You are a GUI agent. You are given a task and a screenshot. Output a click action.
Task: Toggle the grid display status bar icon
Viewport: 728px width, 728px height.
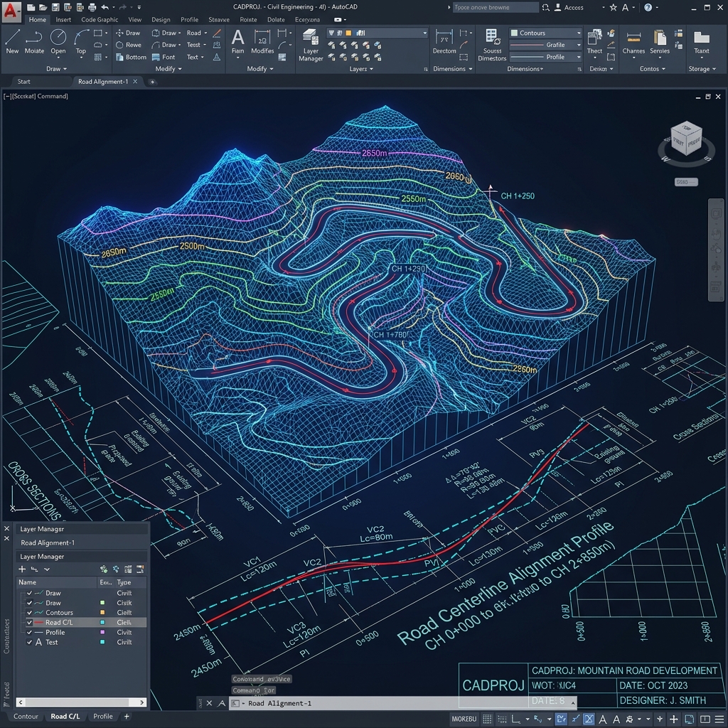tap(487, 719)
